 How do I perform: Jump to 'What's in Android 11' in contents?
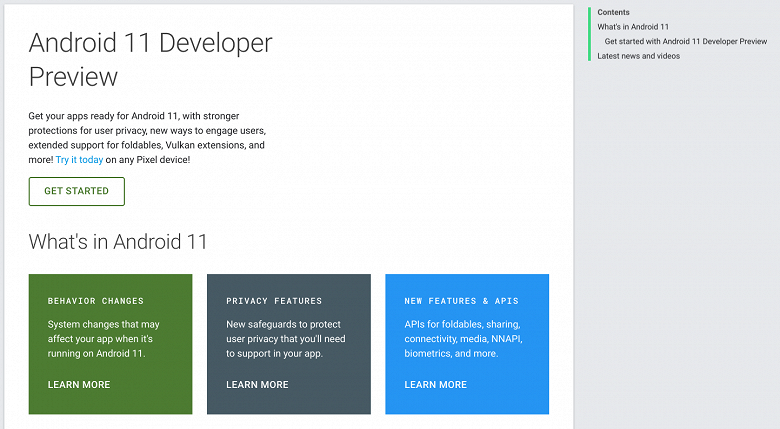click(633, 27)
